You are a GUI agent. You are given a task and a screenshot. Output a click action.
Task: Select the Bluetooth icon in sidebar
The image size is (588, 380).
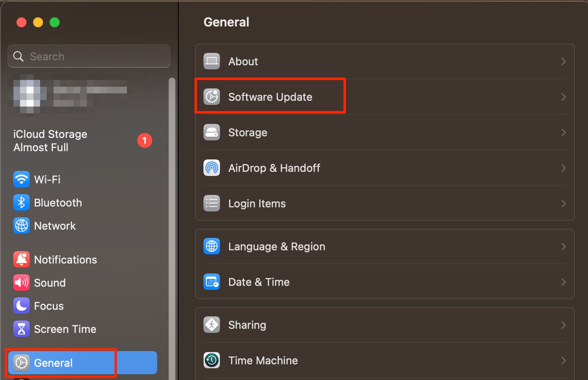click(x=22, y=202)
